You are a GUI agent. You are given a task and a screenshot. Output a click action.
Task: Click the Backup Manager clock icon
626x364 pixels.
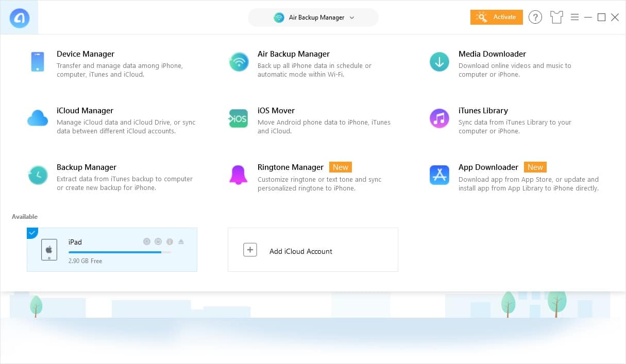(38, 175)
